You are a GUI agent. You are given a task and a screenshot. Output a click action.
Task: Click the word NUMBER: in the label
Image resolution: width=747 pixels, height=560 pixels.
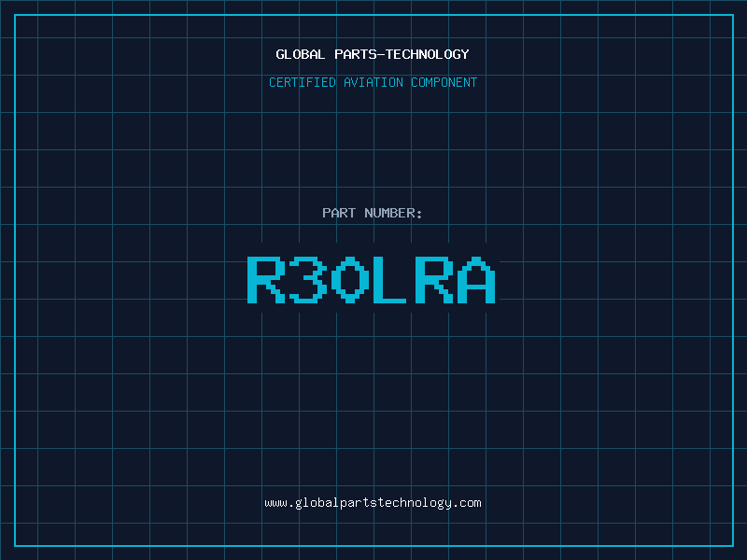392,213
